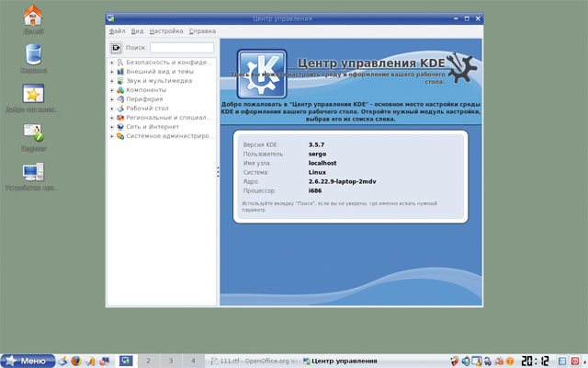Click the Внешний вид и темы icon
The width and height of the screenshot is (588, 368).
pyautogui.click(x=120, y=72)
